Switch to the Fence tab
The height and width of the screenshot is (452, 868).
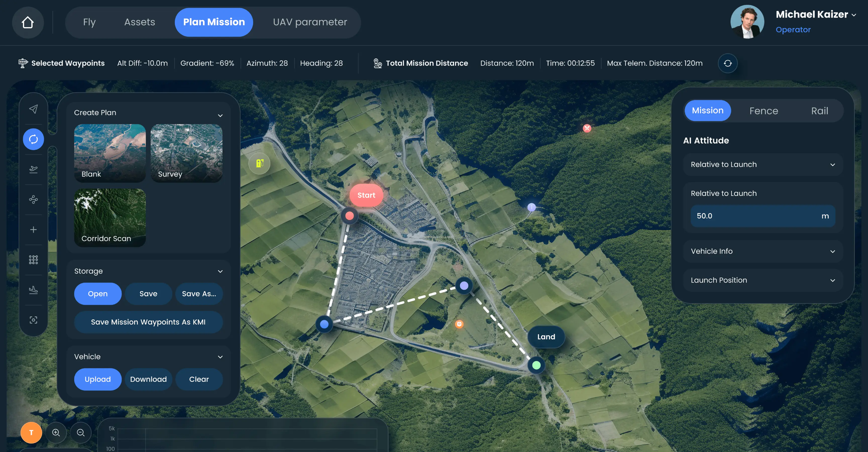pos(764,111)
